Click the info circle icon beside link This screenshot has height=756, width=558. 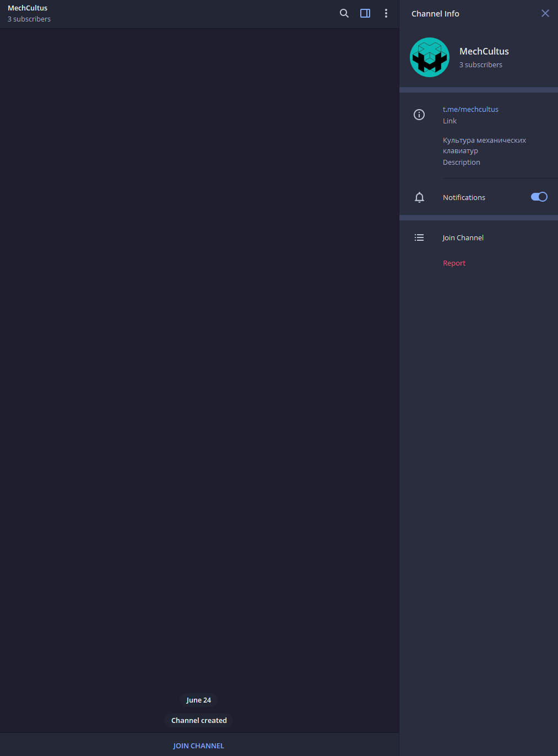pos(419,115)
